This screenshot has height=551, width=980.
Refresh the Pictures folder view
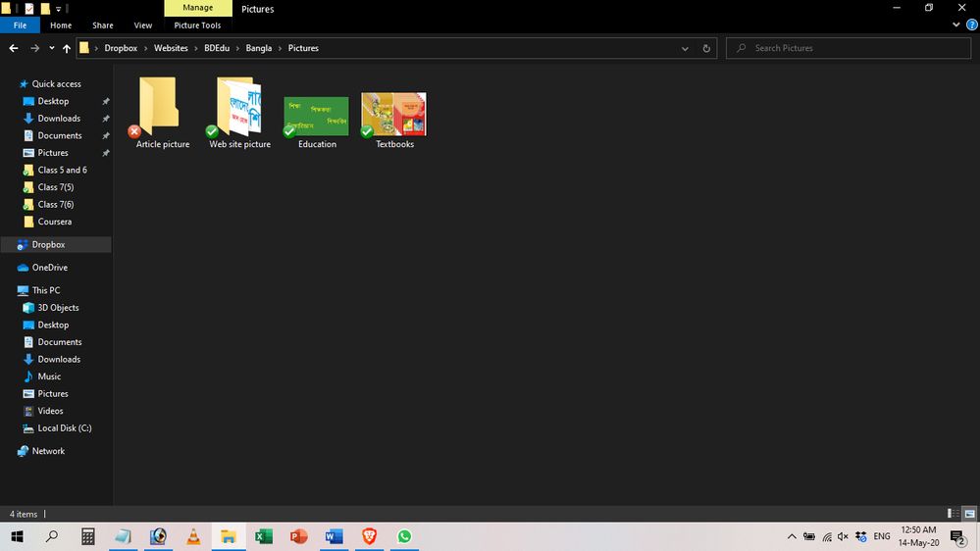[x=706, y=48]
